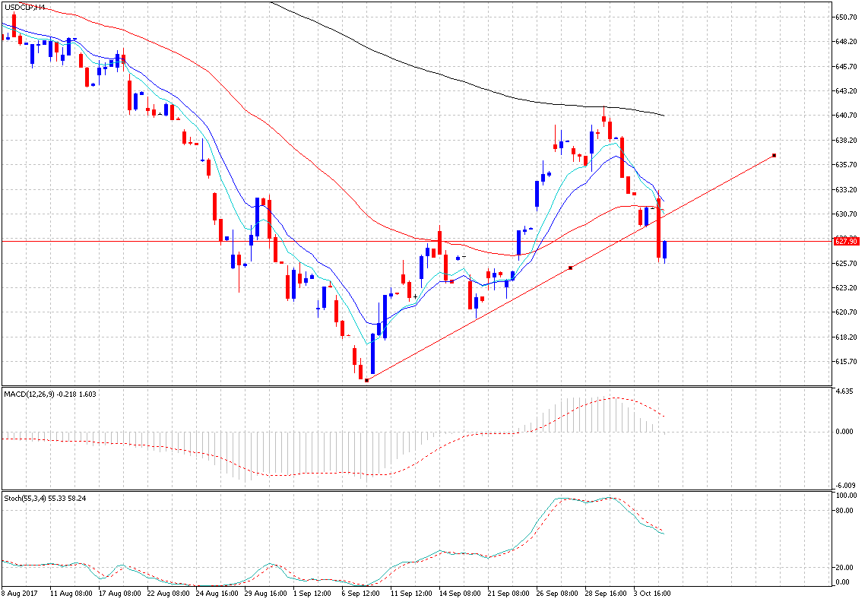Screen dimensions: 868x602
Task: Click the 640.70 price axis label
Action: [x=847, y=116]
